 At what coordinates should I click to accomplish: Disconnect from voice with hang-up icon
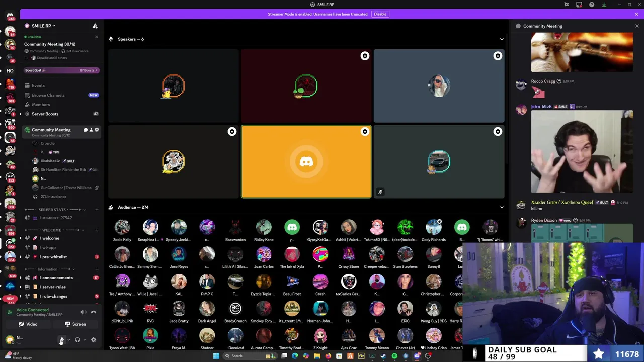click(x=94, y=312)
